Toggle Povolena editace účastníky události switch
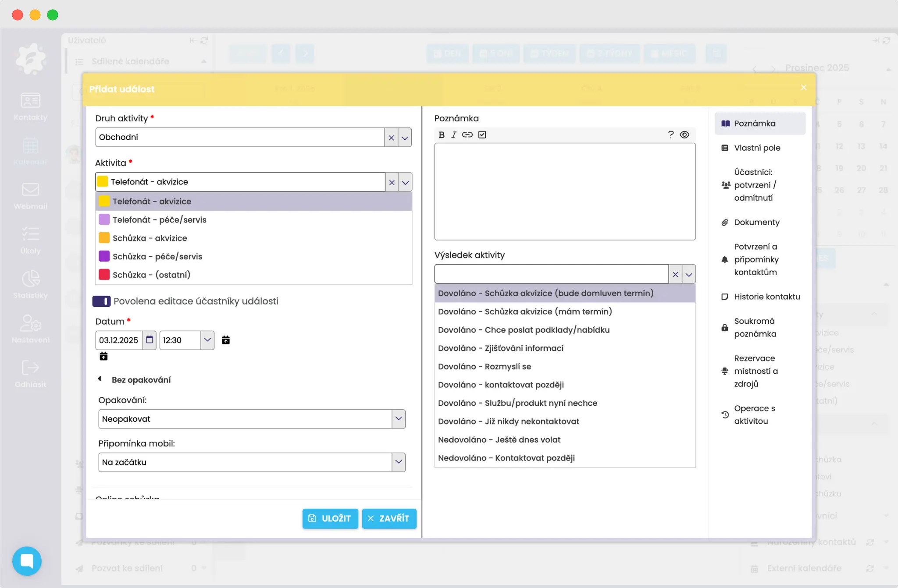The height and width of the screenshot is (588, 898). click(x=102, y=301)
